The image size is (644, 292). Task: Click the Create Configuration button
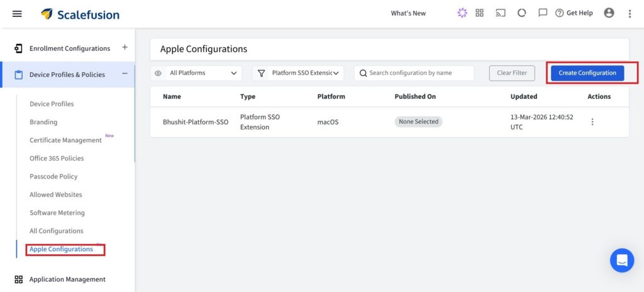tap(587, 73)
